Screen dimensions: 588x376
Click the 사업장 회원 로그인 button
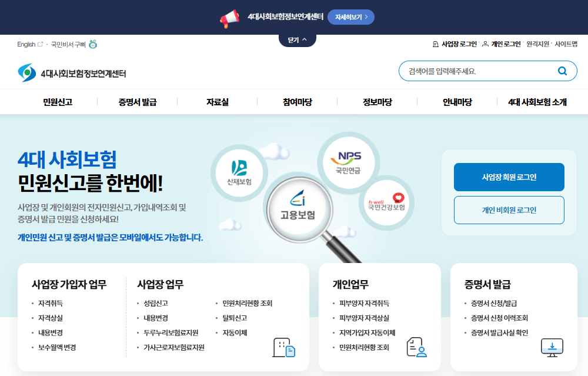click(509, 177)
